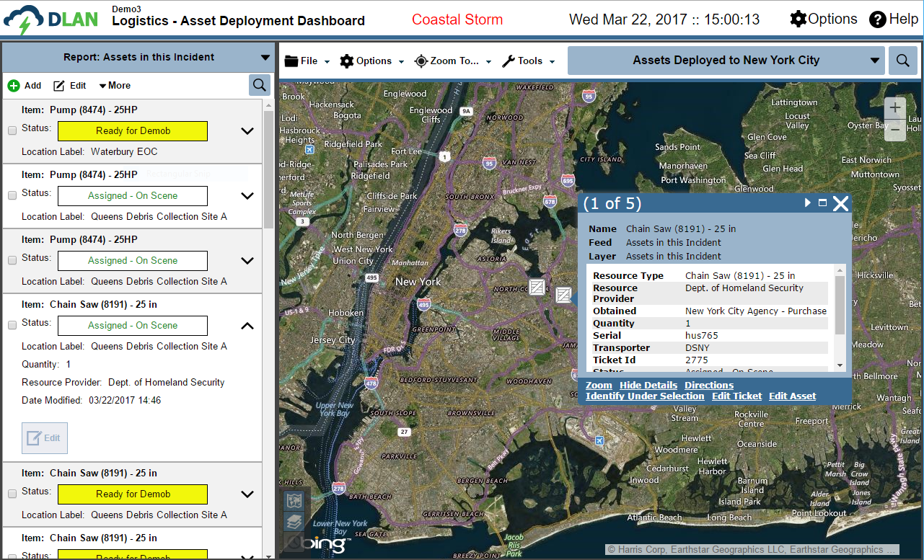Click Logistics - Asset Deployment Dashboard title

238,22
